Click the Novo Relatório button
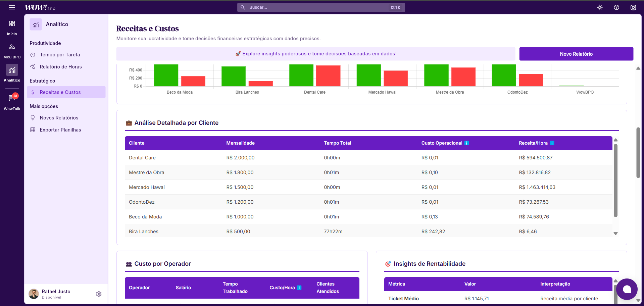Screen dimensions: 644x306 coord(576,54)
